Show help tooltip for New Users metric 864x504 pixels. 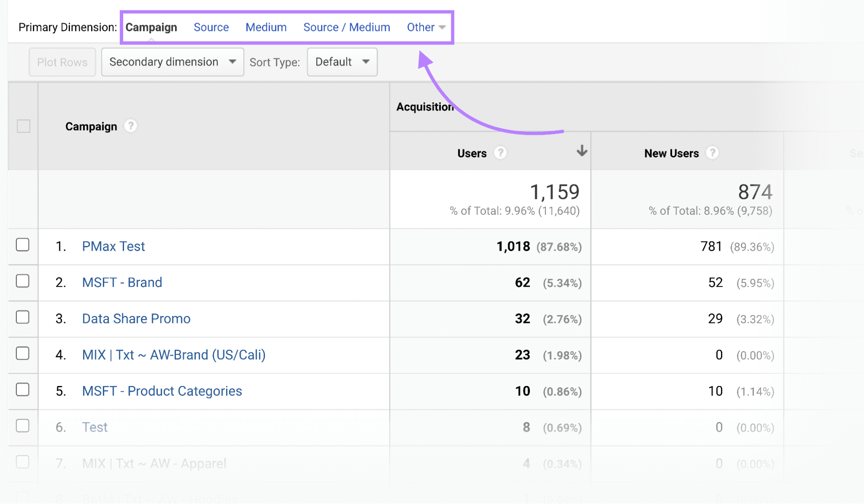(x=712, y=153)
